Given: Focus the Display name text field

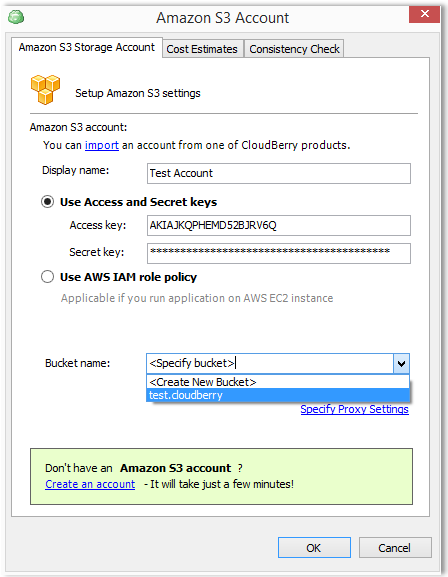Looking at the screenshot, I should [x=279, y=173].
